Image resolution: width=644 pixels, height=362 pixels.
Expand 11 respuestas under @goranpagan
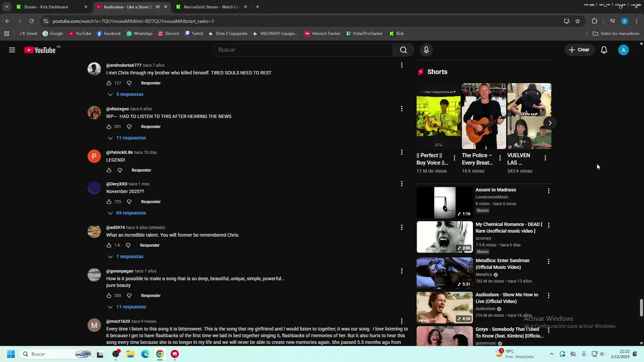[x=127, y=307]
